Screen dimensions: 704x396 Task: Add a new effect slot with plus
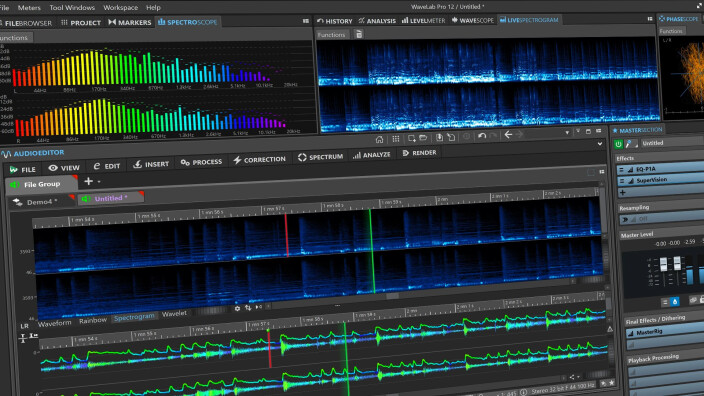(x=623, y=193)
